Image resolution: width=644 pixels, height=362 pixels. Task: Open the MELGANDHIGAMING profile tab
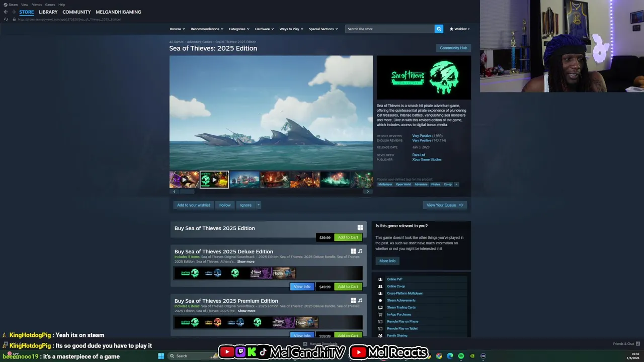click(x=118, y=12)
